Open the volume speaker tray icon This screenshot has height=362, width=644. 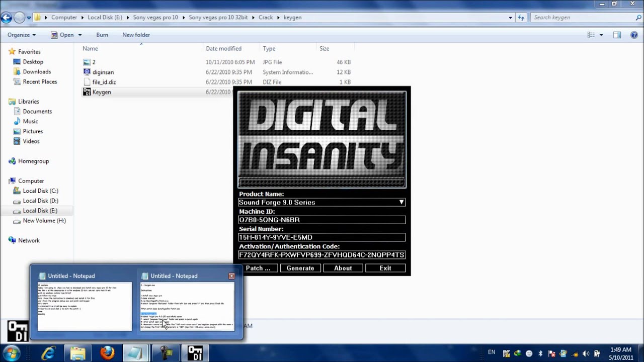tap(586, 353)
